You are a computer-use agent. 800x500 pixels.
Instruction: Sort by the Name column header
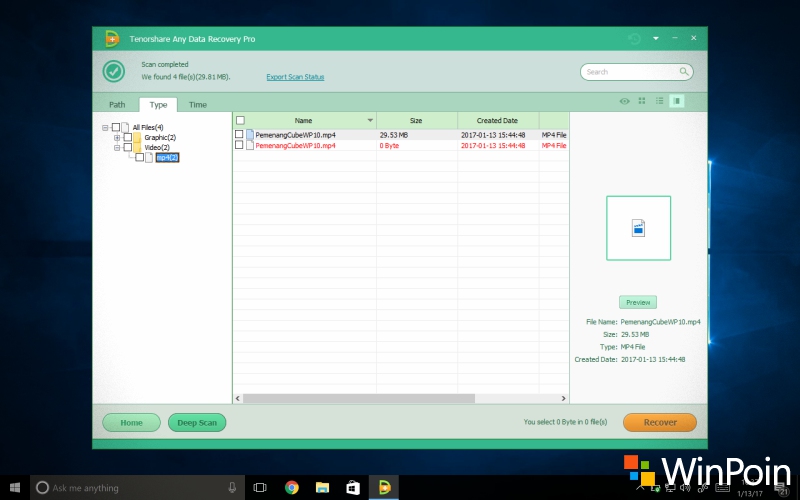(x=303, y=121)
